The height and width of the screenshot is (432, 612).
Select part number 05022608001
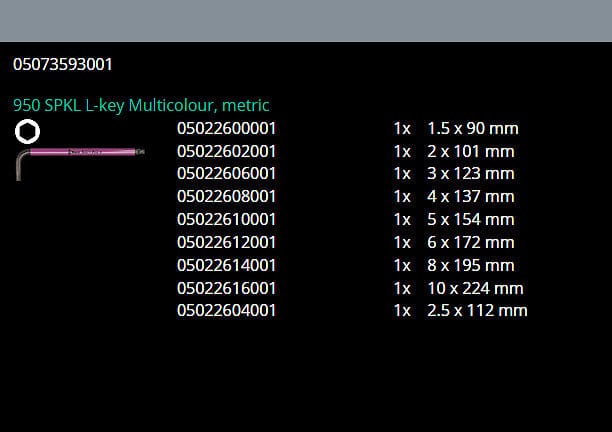(226, 197)
